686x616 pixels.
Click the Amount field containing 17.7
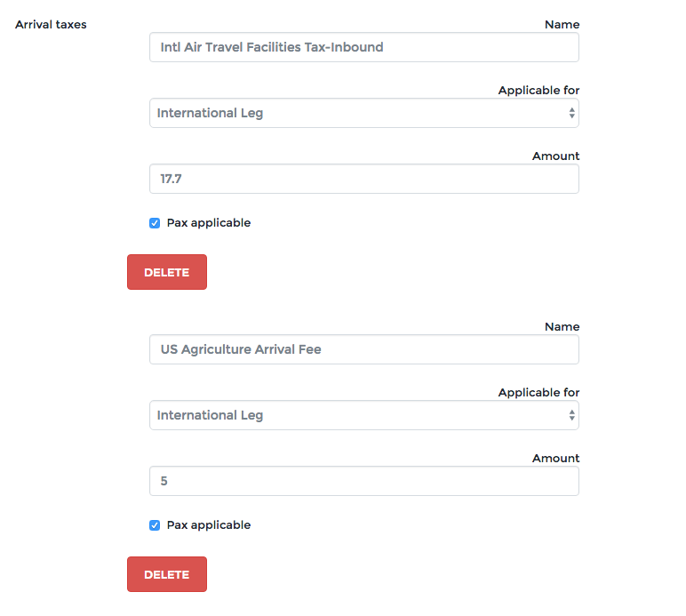(x=363, y=179)
